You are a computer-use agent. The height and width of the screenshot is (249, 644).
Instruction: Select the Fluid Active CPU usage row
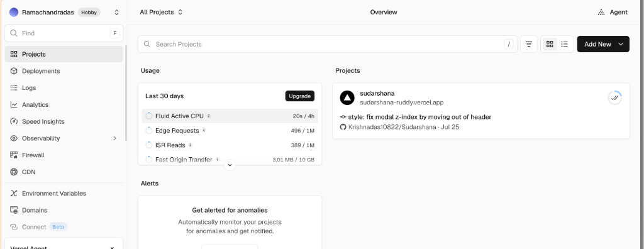(230, 116)
